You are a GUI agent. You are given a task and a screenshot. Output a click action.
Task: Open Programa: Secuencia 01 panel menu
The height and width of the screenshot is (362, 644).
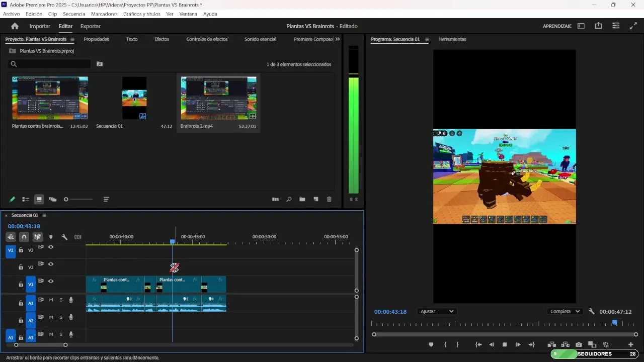427,39
